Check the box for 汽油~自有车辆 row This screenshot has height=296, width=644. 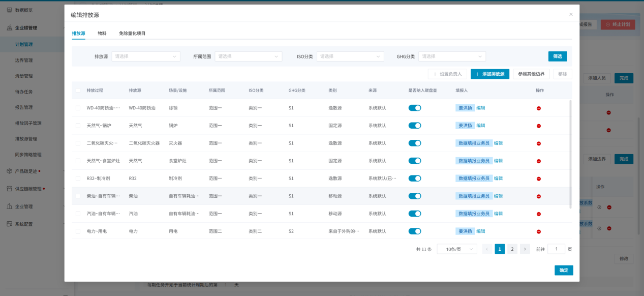coord(78,214)
